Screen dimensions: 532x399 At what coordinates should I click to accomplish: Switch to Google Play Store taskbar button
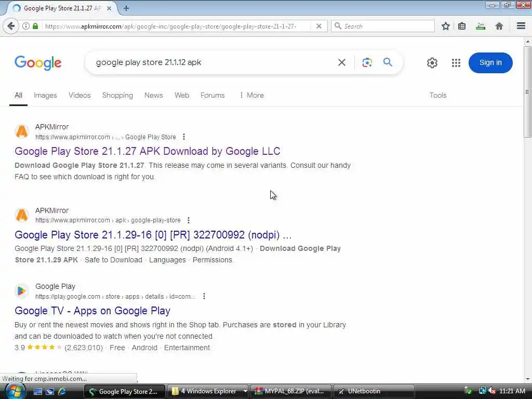125,392
